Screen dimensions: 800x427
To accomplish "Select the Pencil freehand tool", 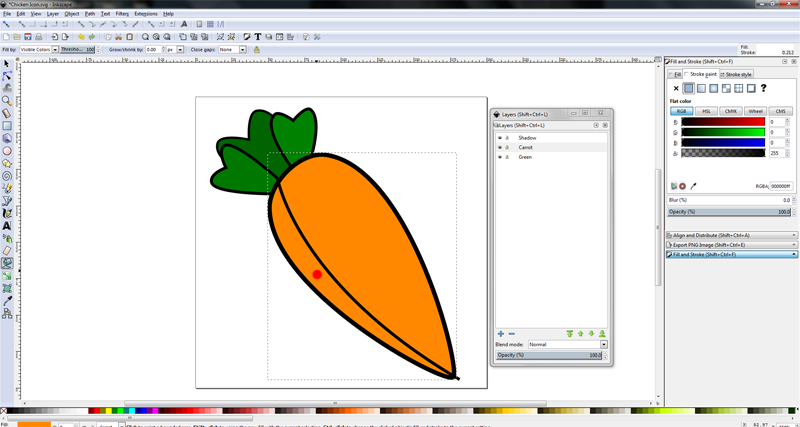I will 7,188.
